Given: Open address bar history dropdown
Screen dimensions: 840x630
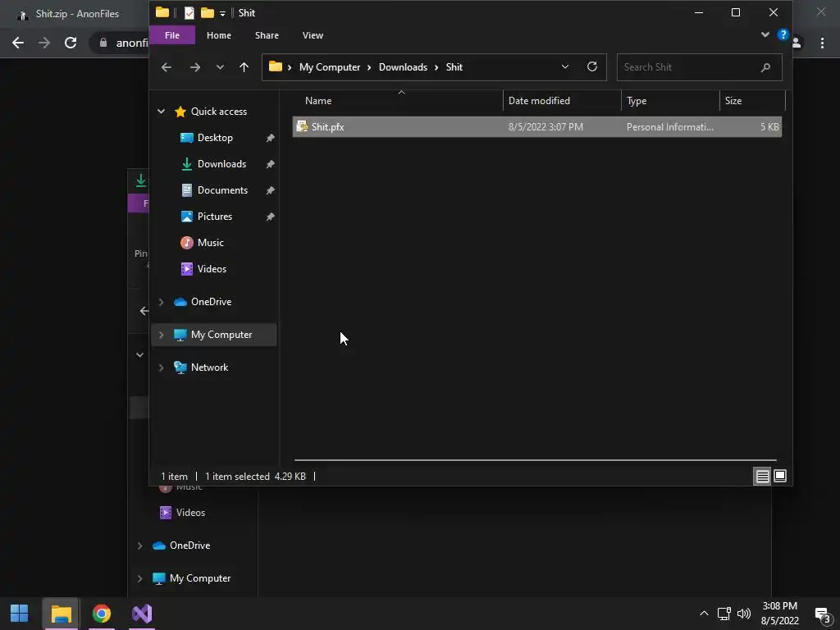Looking at the screenshot, I should coord(564,67).
